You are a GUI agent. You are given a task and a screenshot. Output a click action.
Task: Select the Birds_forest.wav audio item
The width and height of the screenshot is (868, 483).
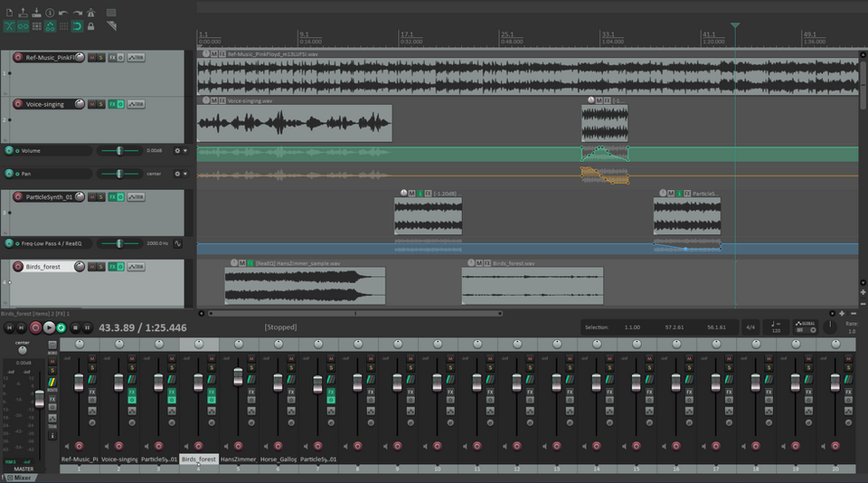pyautogui.click(x=533, y=286)
